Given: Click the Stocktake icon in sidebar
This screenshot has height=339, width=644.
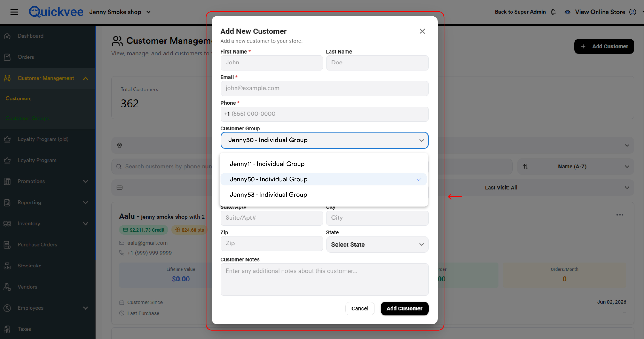Looking at the screenshot, I should tap(7, 266).
